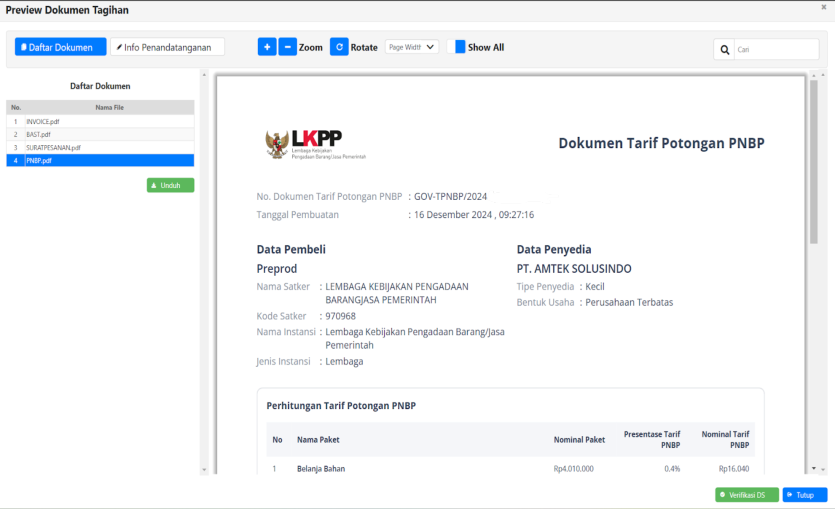Close the preview dialog with X
This screenshot has width=835, height=509.
point(824,8)
